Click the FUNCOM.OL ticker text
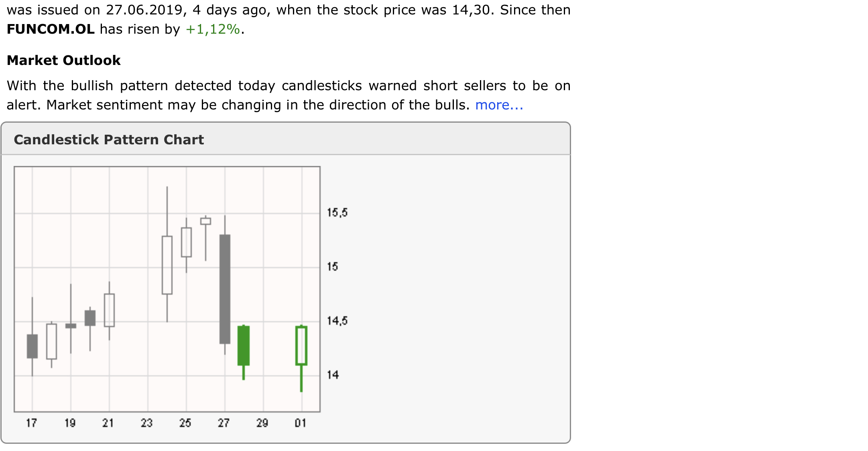The image size is (868, 451). click(51, 29)
